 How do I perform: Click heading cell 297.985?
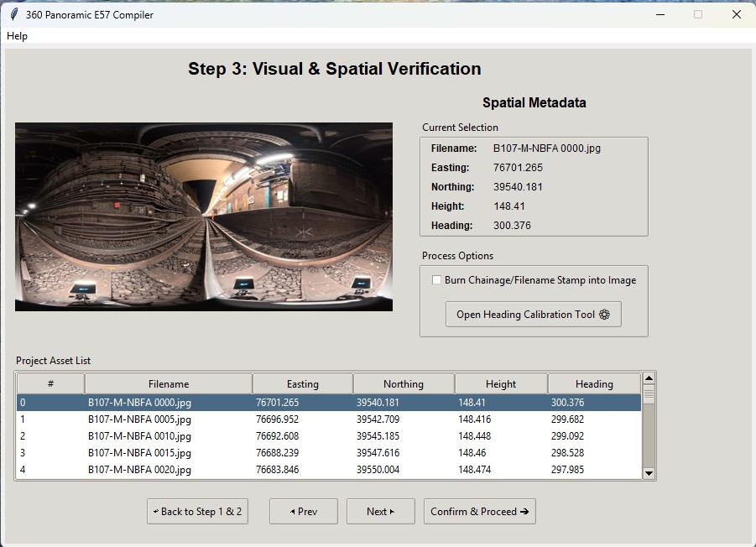pyautogui.click(x=567, y=470)
